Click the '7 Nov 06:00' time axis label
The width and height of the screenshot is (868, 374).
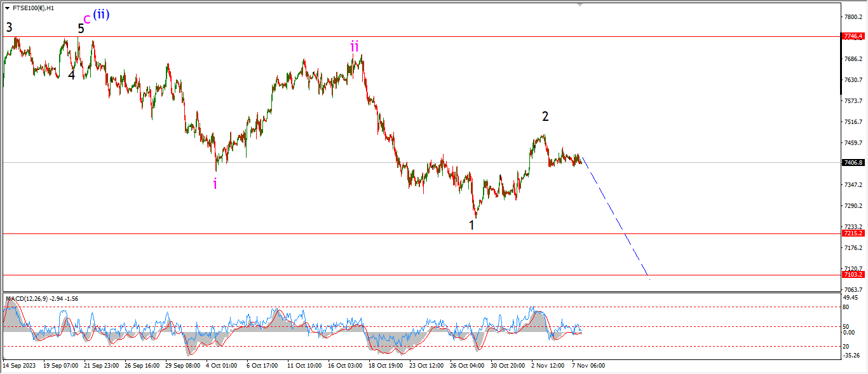587,366
